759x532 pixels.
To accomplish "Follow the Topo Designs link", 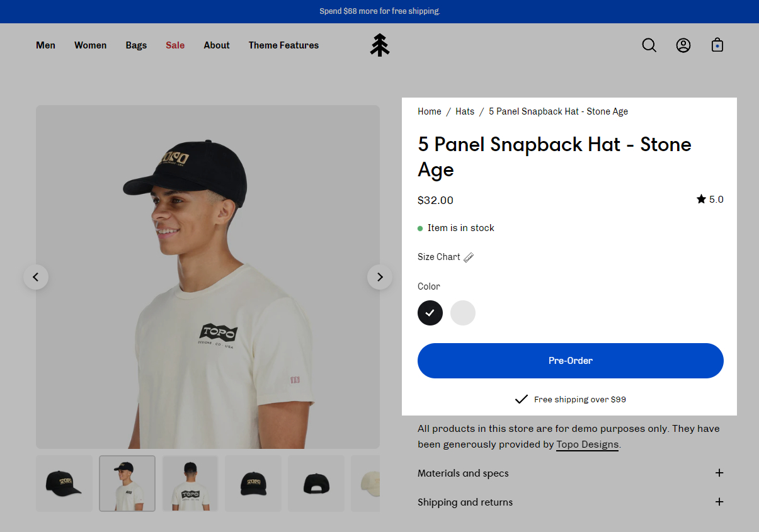I will 587,444.
